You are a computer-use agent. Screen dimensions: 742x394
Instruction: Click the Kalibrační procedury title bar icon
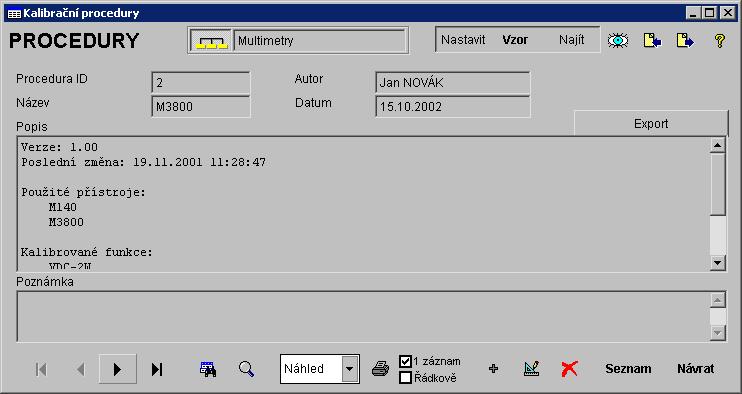pos(14,13)
